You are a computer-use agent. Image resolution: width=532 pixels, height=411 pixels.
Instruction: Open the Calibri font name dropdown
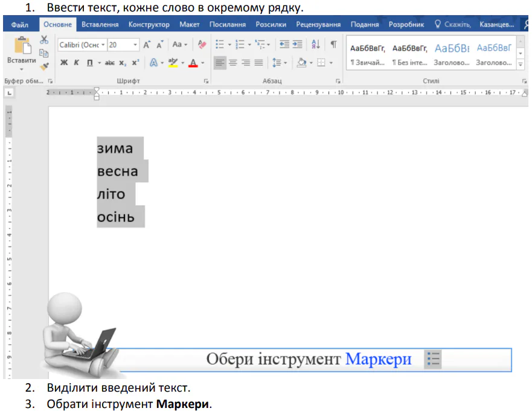point(103,45)
